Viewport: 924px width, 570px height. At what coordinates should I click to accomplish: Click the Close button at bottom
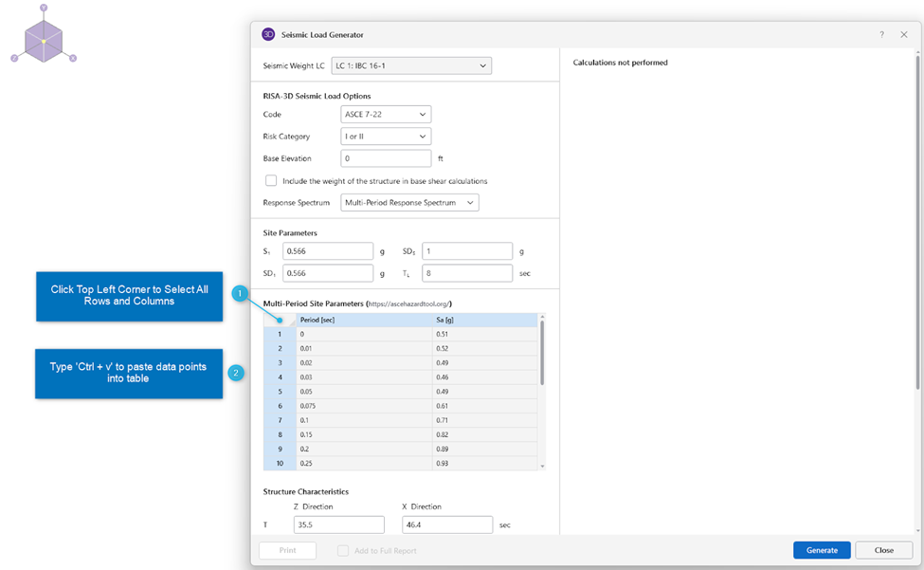[x=883, y=550]
